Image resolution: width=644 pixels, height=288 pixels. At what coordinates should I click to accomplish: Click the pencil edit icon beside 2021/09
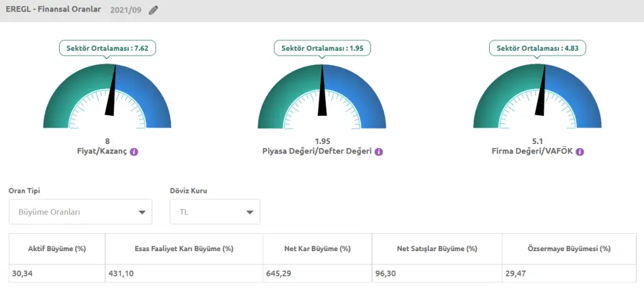tap(154, 10)
